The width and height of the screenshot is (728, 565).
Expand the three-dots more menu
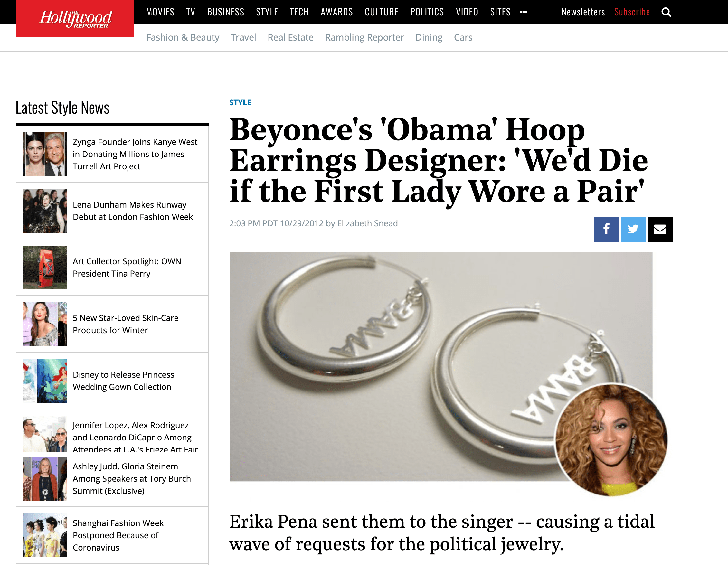point(523,12)
